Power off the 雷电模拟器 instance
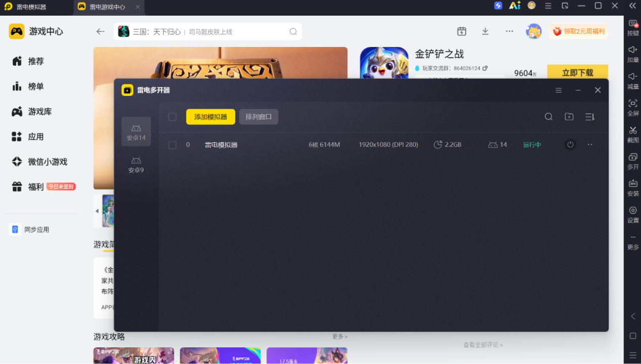Viewport: 641px width, 364px height. point(570,144)
